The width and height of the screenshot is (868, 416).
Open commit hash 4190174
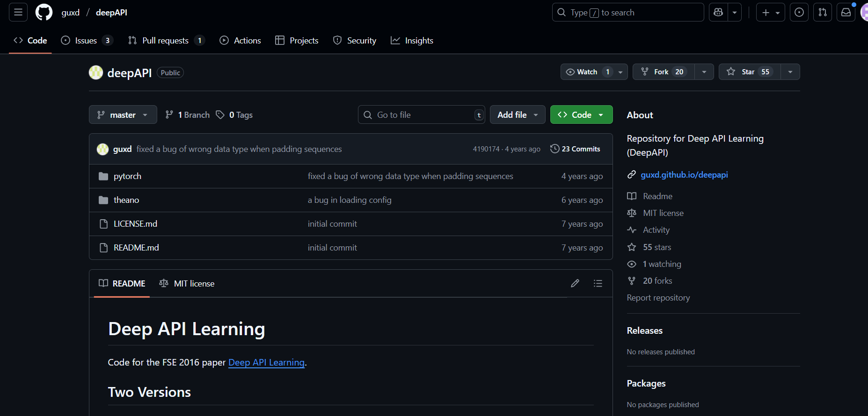486,149
